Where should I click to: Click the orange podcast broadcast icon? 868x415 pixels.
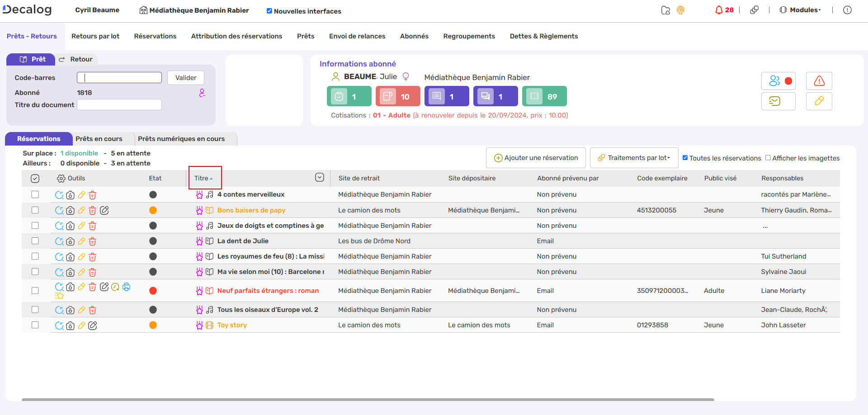680,10
